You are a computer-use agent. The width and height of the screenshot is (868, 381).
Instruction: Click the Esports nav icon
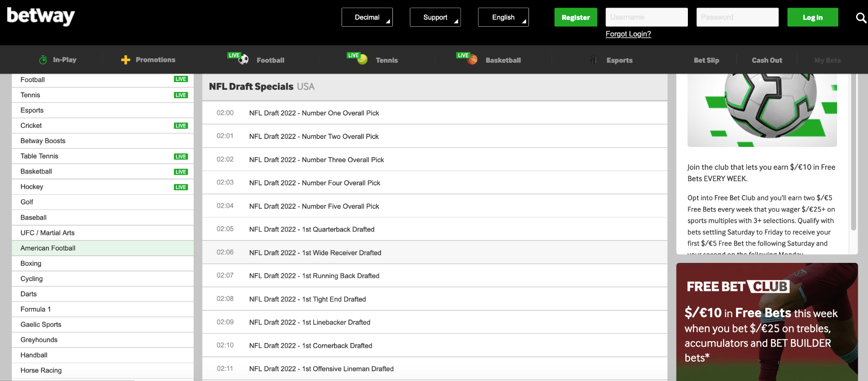pos(593,60)
